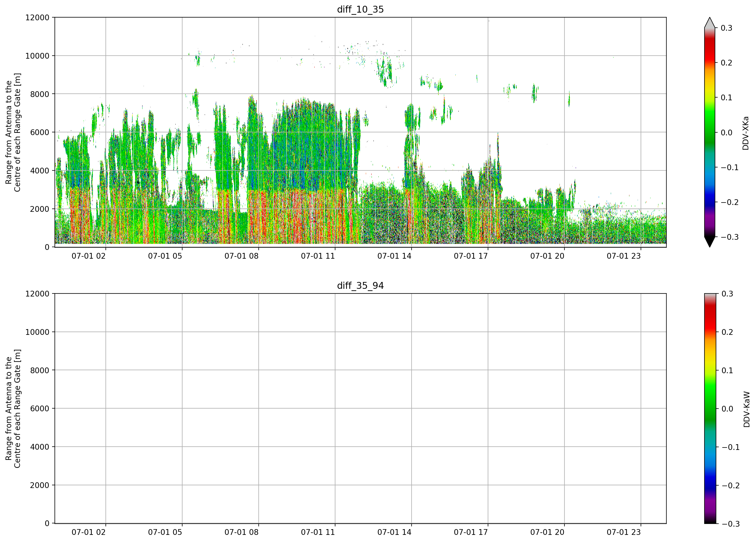The height and width of the screenshot is (542, 756).
Task: Click the −0.3 tick on the DDV-XKa colorbar
Action: pos(730,237)
